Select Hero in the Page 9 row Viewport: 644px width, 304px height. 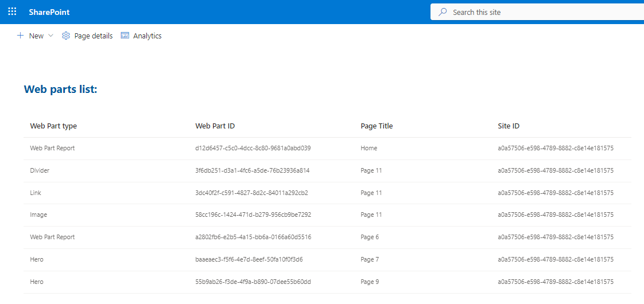pos(37,282)
